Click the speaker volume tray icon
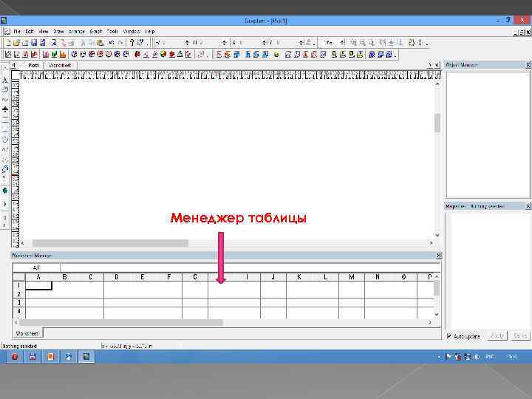 click(x=477, y=357)
